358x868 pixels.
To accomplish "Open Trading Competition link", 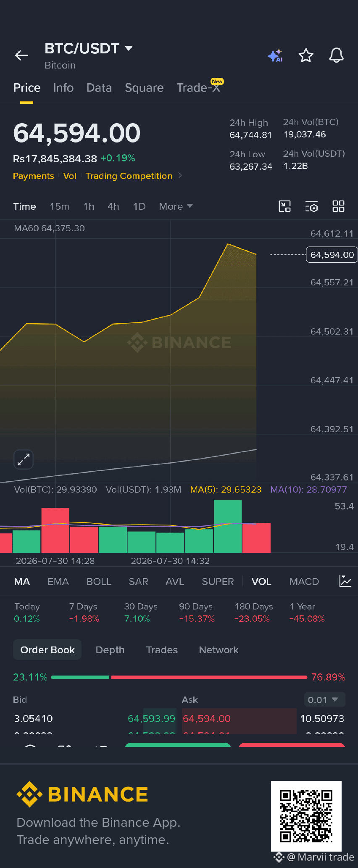I will [129, 176].
